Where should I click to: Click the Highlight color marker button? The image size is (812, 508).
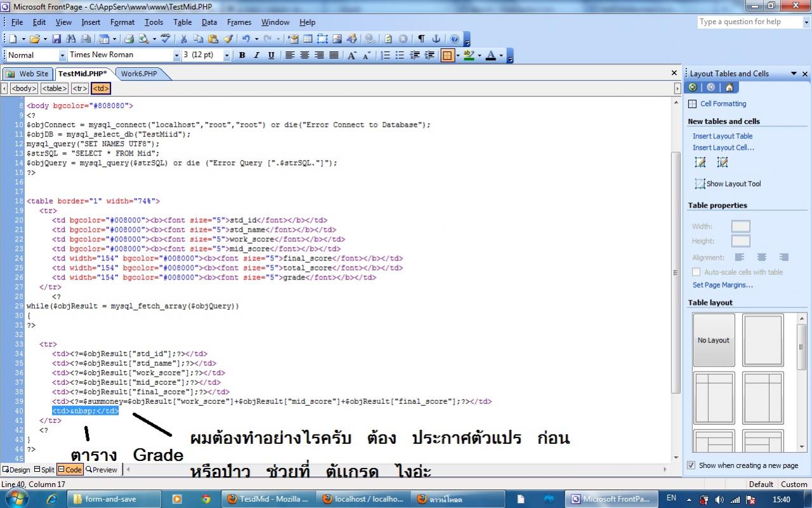469,55
